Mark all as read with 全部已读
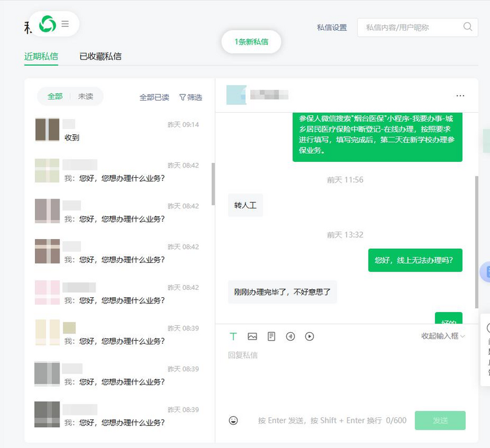 (x=155, y=97)
